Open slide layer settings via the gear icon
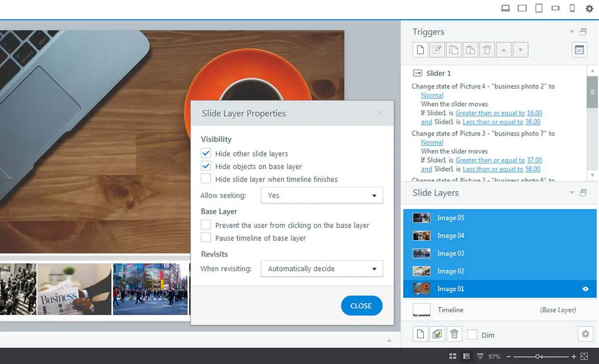 pos(585,334)
